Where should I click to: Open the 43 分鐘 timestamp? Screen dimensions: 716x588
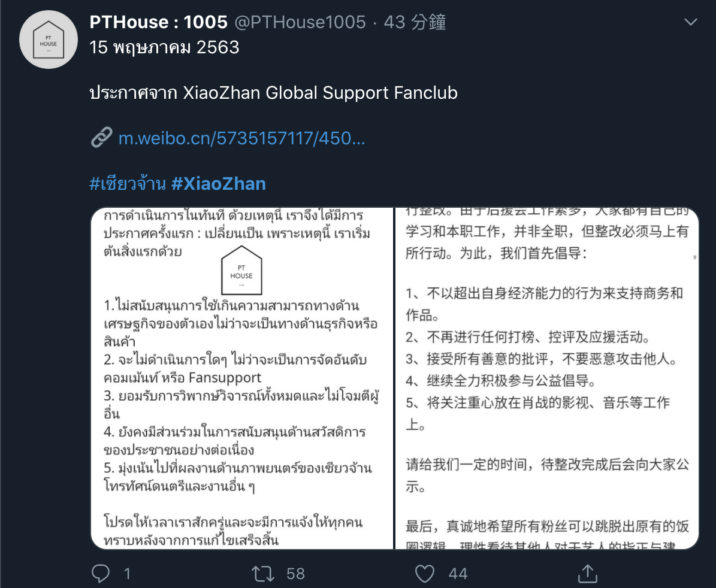pos(415,22)
